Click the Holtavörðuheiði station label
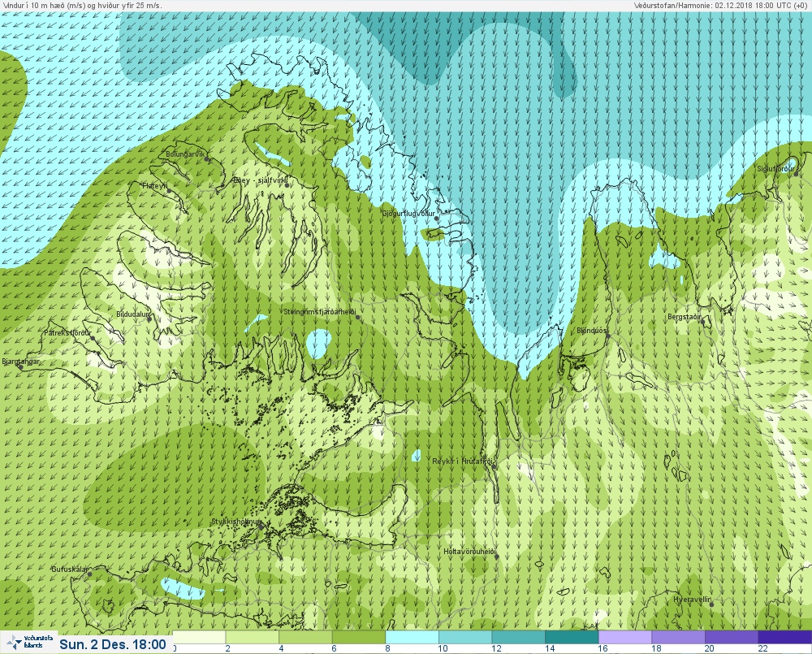The image size is (812, 654). (469, 552)
